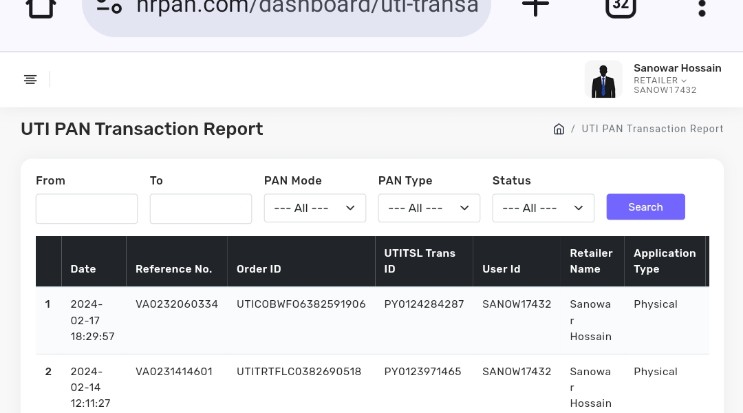Open the browser three-dot menu
743x413 pixels.
702,8
